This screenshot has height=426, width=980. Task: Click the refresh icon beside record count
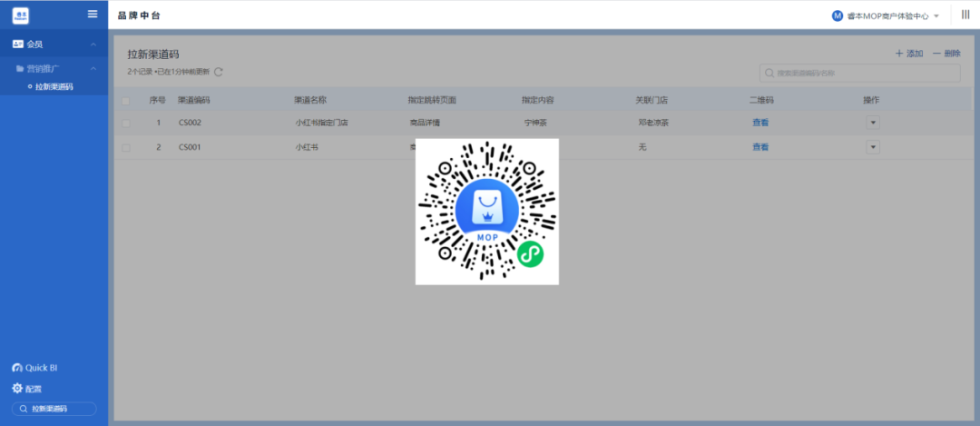click(219, 72)
